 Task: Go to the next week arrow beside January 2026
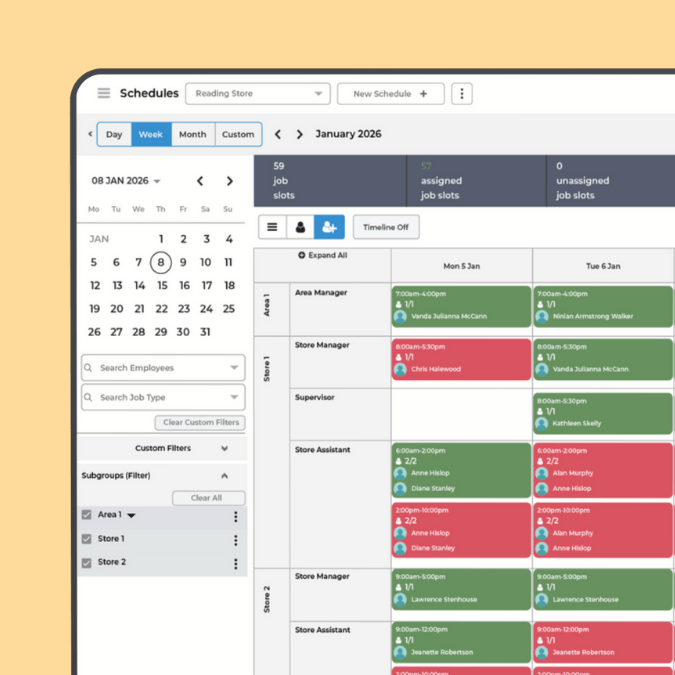coord(299,135)
